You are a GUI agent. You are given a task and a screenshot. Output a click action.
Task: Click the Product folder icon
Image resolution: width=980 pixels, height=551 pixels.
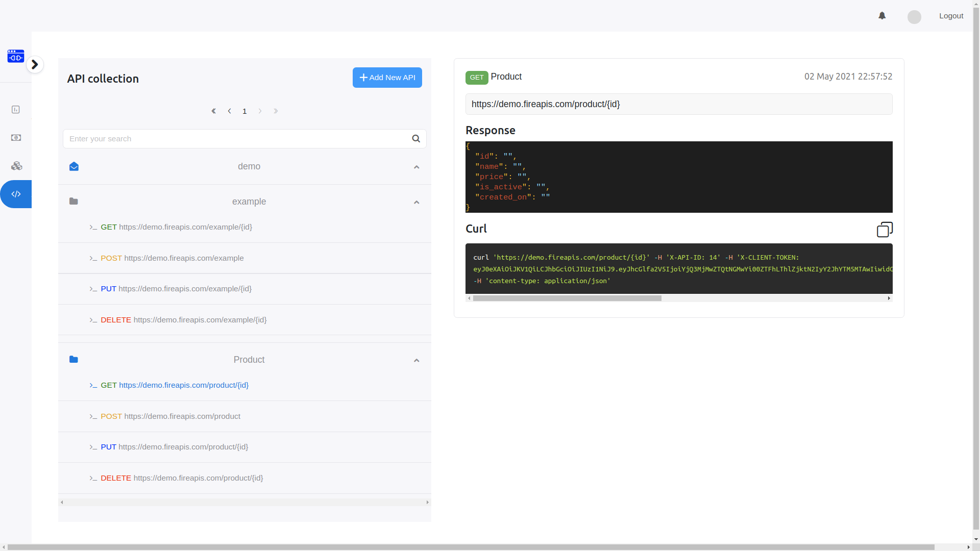point(73,360)
